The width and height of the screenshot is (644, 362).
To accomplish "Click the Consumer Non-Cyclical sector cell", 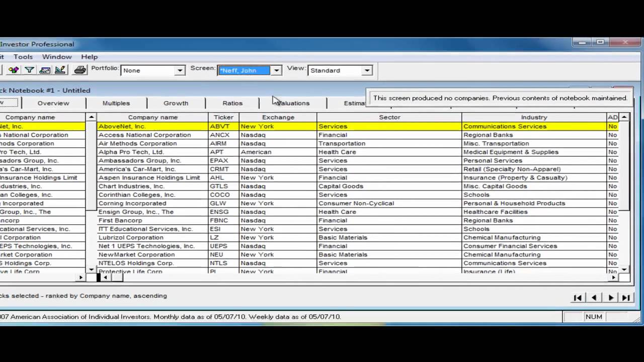I will pos(389,203).
